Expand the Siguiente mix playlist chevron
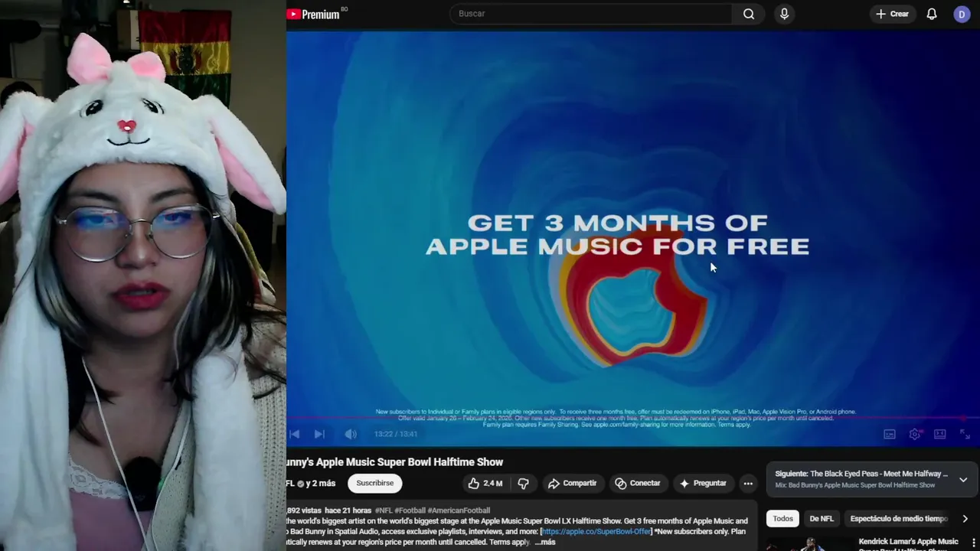This screenshot has height=551, width=980. click(x=963, y=480)
